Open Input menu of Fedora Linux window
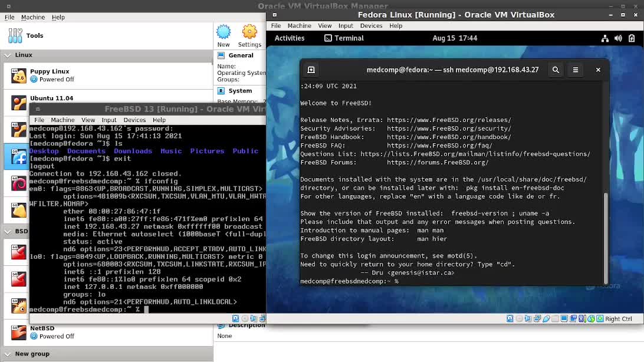The width and height of the screenshot is (644, 362). point(346,25)
